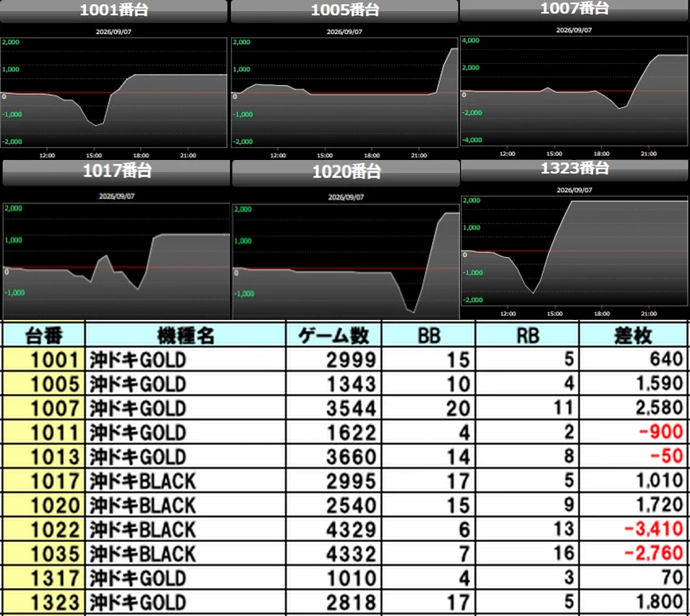This screenshot has height=616, width=690.
Task: Click the 1017番台 header bar
Action: 116,172
